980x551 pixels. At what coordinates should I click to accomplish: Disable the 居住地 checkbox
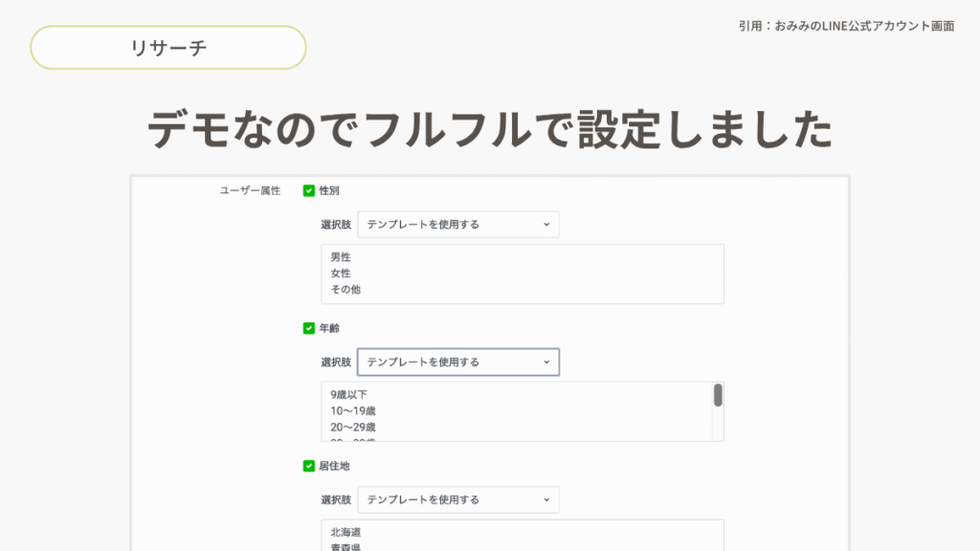click(x=309, y=466)
